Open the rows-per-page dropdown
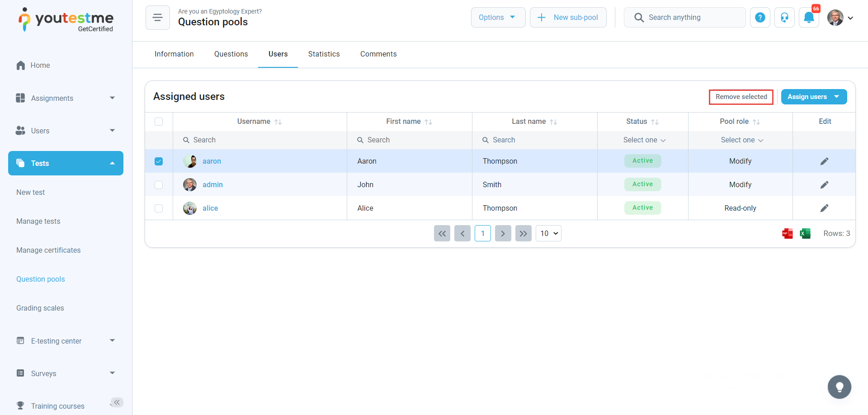Screen dimensions: 868x415 pos(548,233)
